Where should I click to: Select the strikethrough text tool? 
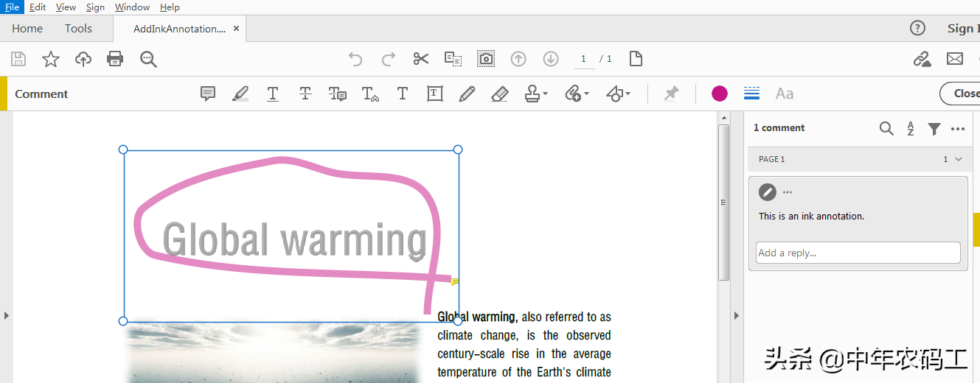305,94
